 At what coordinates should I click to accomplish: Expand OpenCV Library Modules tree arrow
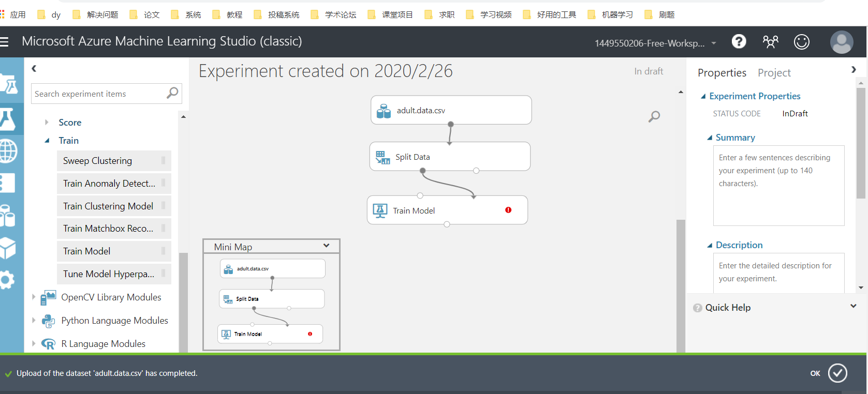[x=34, y=297]
